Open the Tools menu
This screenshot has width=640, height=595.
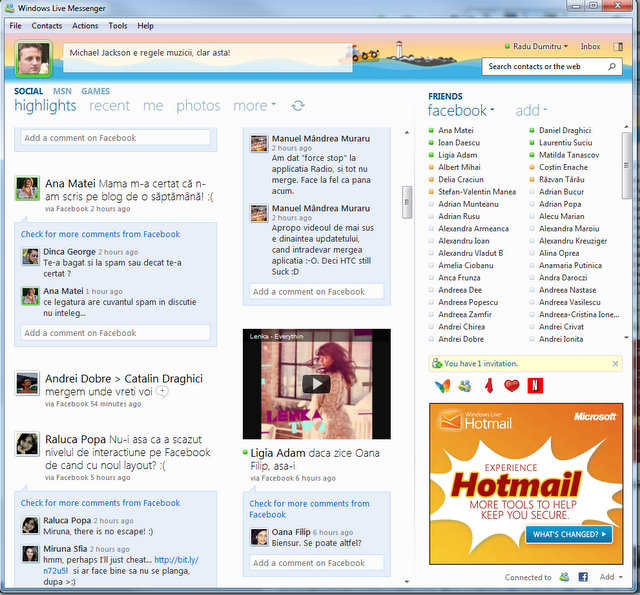pos(118,26)
